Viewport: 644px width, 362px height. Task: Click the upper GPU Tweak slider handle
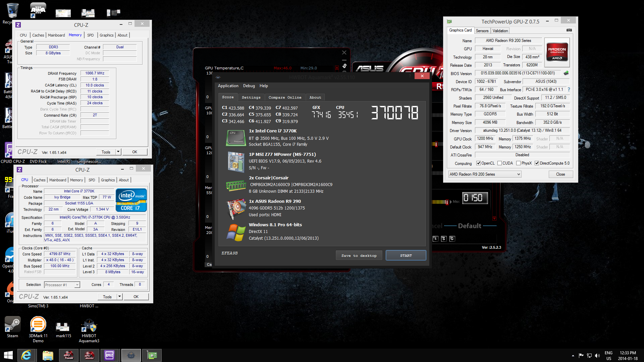[436, 144]
